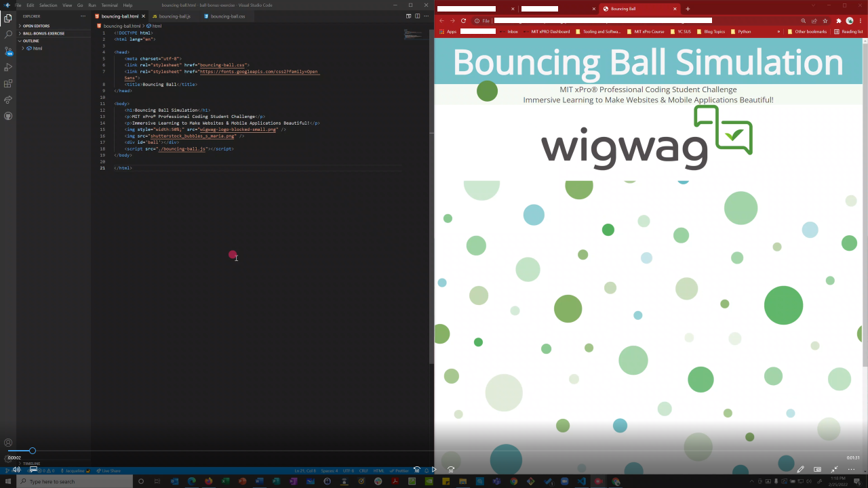Go back in the Chrome browser
This screenshot has height=488, width=868.
(442, 21)
